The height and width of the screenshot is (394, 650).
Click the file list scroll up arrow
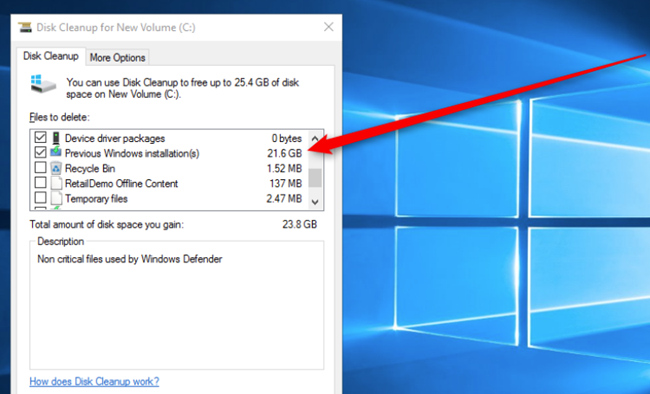315,138
